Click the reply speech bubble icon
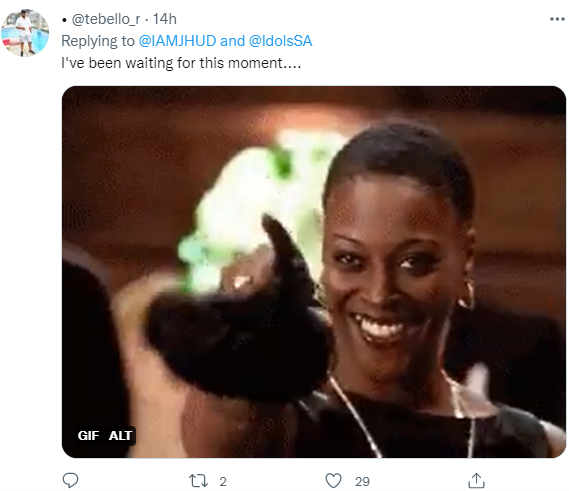Viewport: 569px width, 491px height. coord(70,480)
